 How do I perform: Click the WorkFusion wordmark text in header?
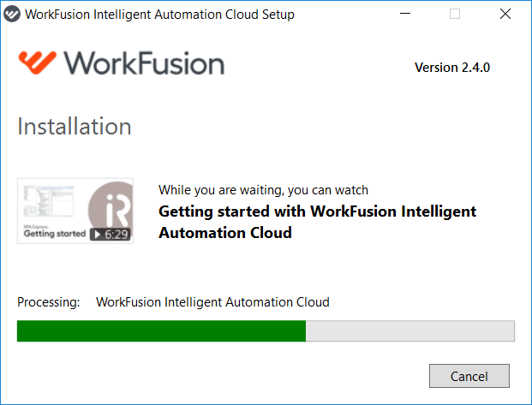[x=144, y=63]
